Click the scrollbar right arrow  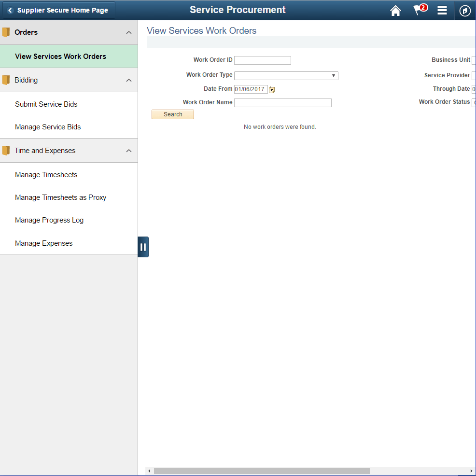point(472,471)
